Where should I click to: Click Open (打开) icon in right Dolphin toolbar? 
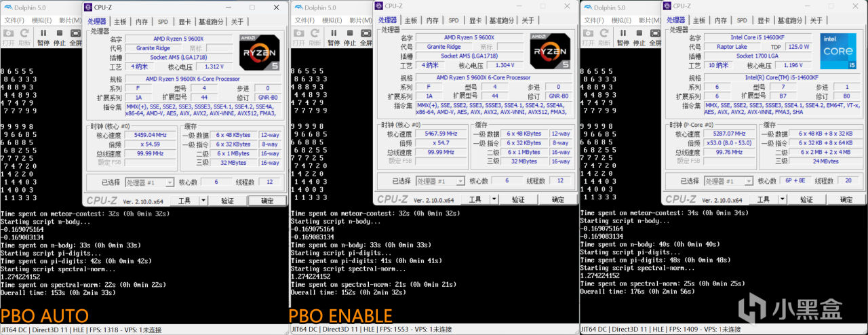pos(587,33)
